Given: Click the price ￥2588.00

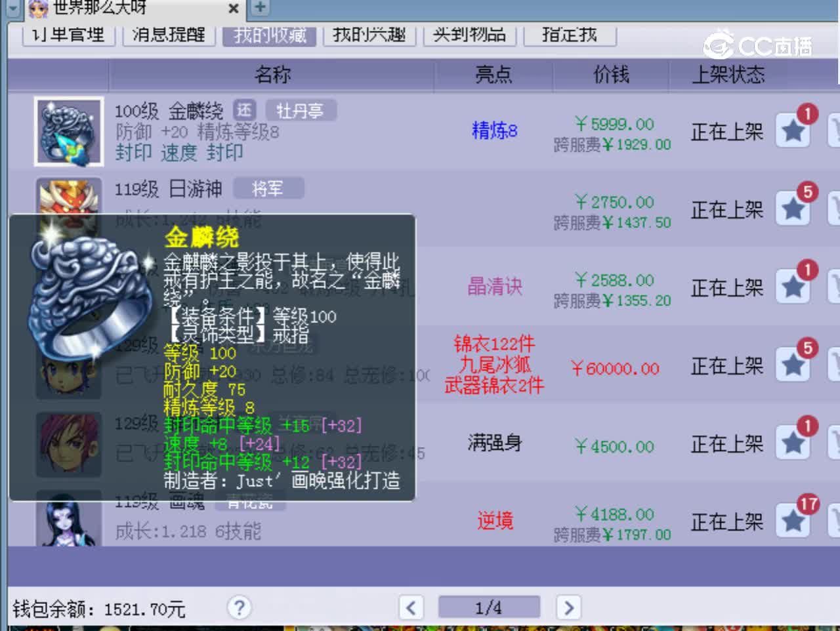Looking at the screenshot, I should (x=614, y=280).
